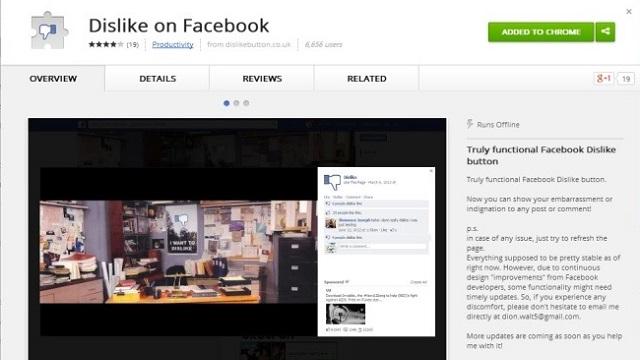Open the Related tab
640x360 pixels.
pos(367,78)
